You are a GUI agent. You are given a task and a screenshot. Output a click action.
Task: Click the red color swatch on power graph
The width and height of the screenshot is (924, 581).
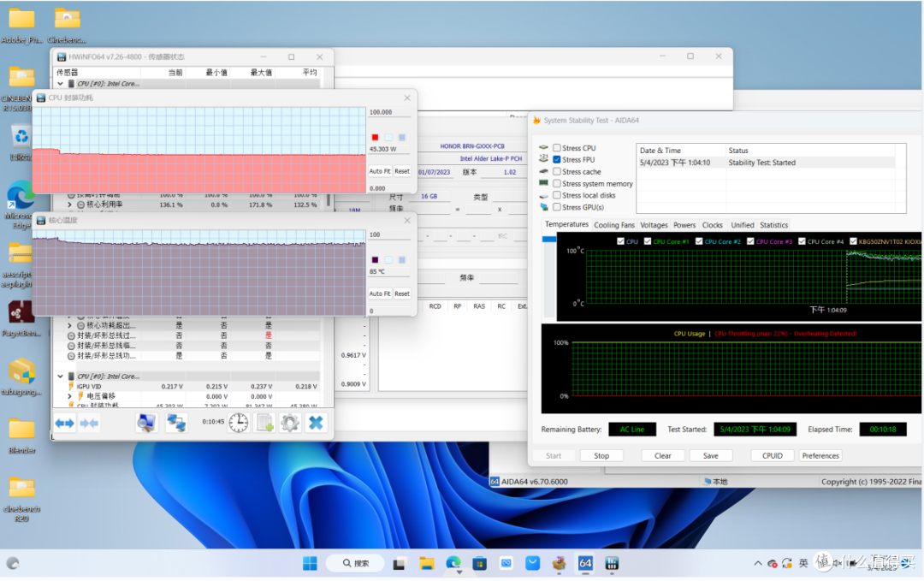375,137
